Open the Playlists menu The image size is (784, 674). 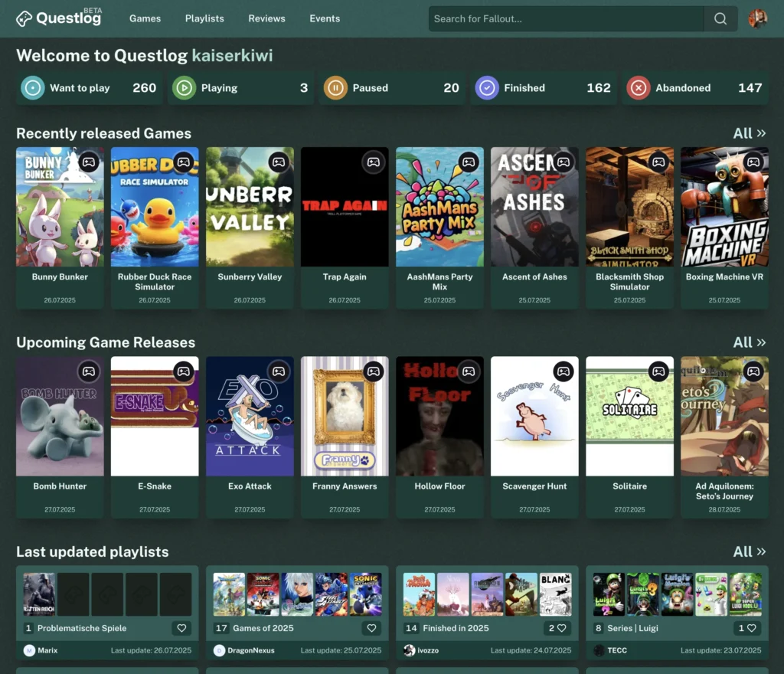[204, 18]
